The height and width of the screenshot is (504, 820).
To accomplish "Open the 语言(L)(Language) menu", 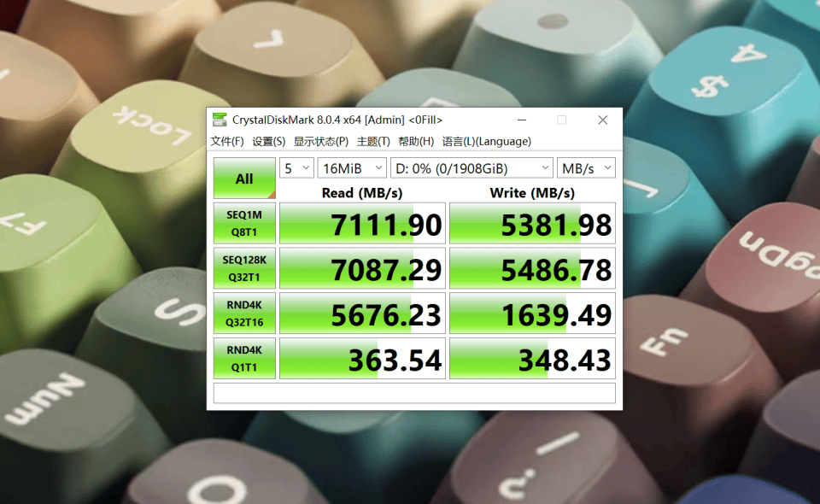I will 486,142.
